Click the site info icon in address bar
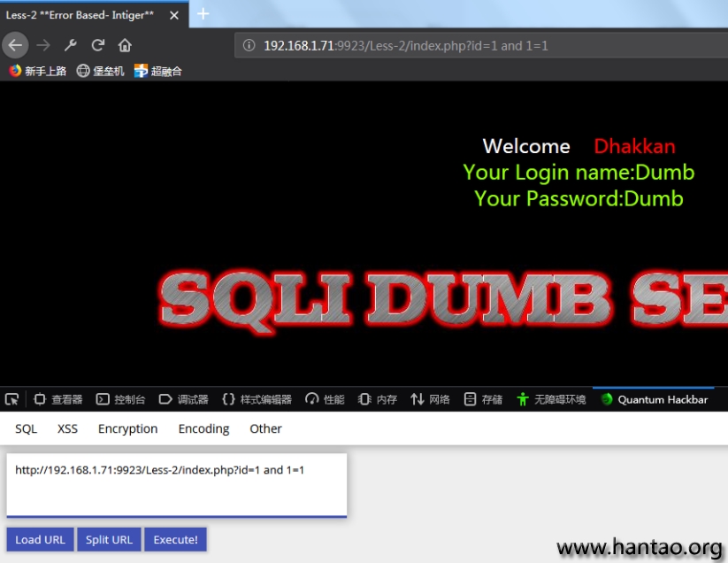 tap(249, 45)
